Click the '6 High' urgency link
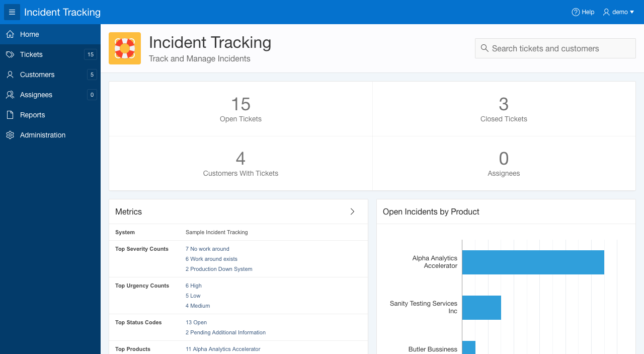Image resolution: width=644 pixels, height=354 pixels. pyautogui.click(x=194, y=286)
